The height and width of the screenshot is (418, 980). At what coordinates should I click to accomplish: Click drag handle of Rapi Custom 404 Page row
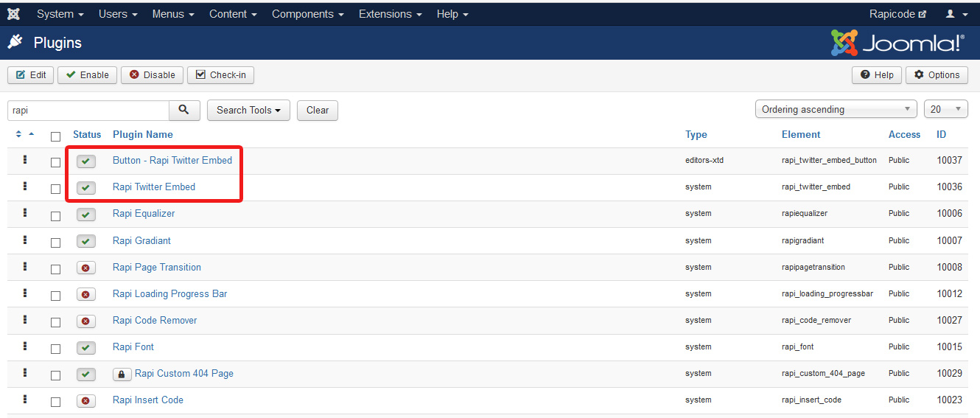click(24, 373)
